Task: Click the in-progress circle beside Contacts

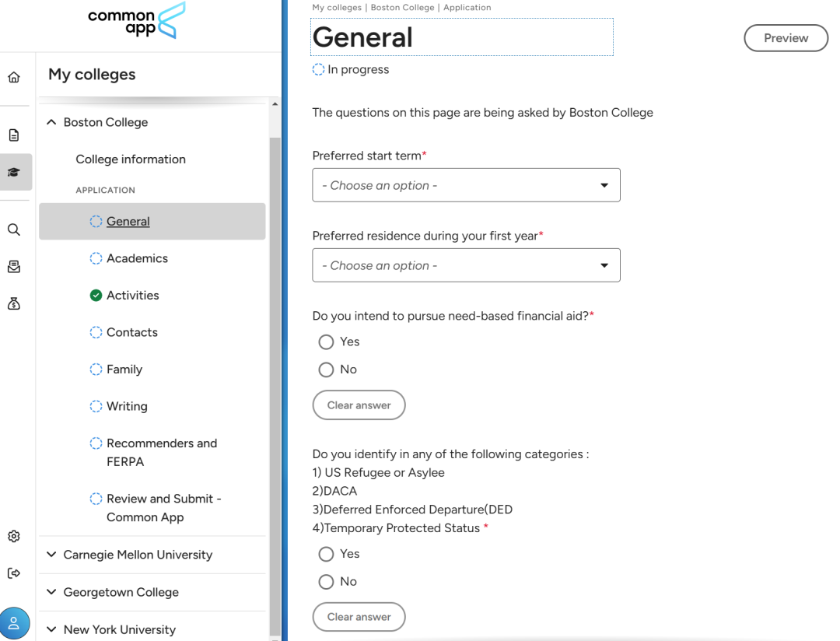Action: click(x=96, y=332)
